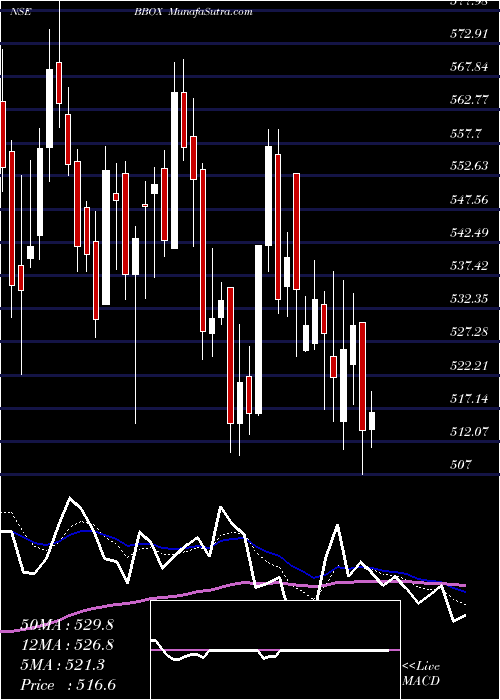
Task: Click inside the Live MACD inset chart
Action: 275,650
